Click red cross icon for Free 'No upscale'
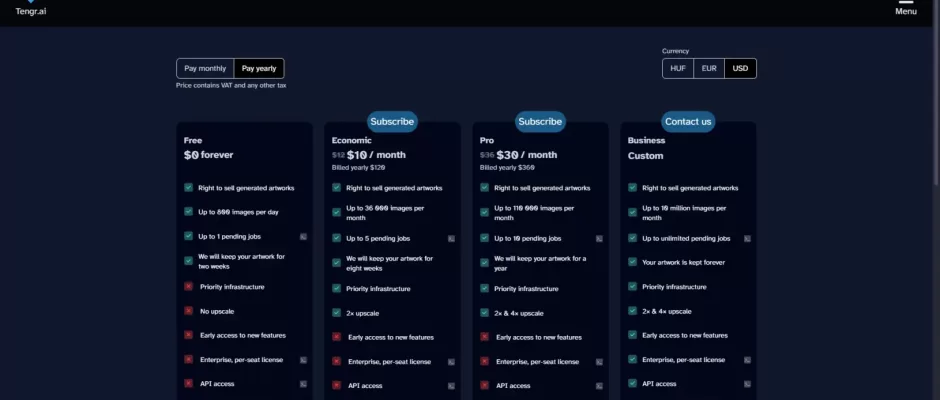This screenshot has width=940, height=400. pyautogui.click(x=188, y=311)
